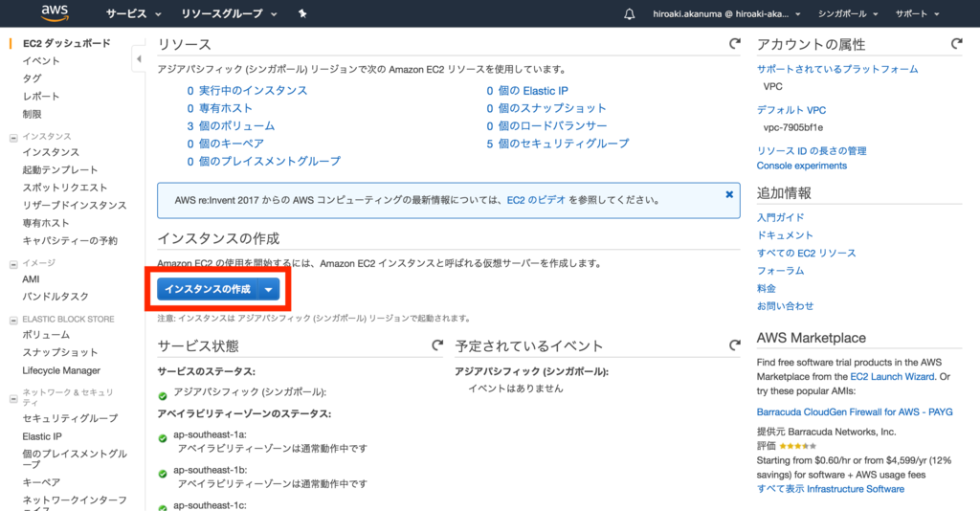Image resolution: width=980 pixels, height=511 pixels.
Task: Open セキュリティグループ in the sidebar
Action: pos(70,418)
